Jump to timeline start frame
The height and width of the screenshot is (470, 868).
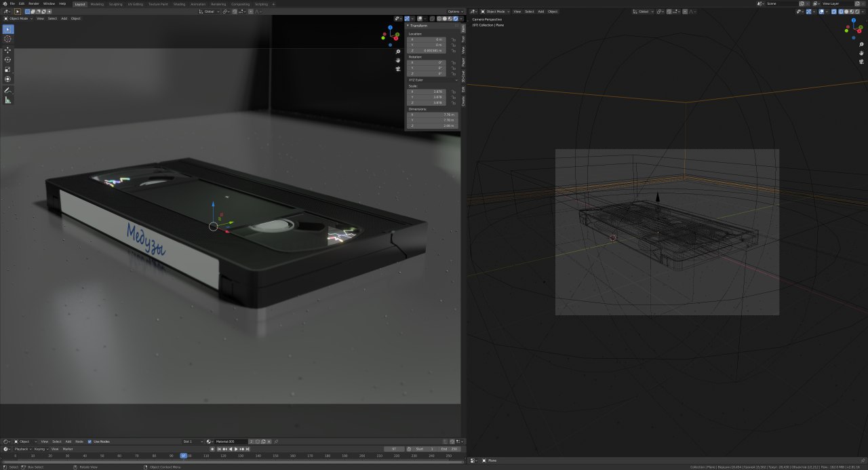219,449
